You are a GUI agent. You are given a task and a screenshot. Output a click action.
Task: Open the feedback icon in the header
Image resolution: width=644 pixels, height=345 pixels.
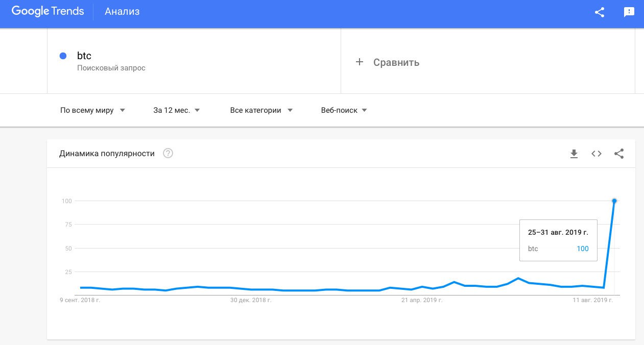pyautogui.click(x=629, y=12)
